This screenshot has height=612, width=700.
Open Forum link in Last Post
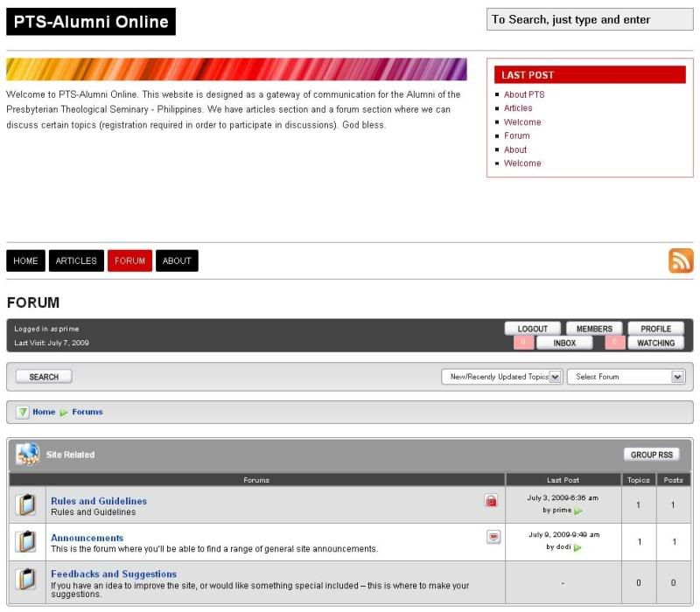coord(517,136)
